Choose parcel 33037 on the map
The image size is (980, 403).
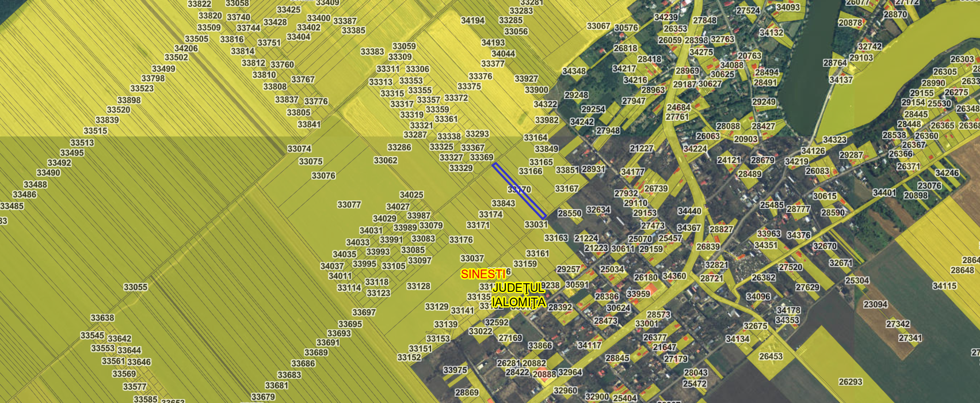[x=472, y=258]
